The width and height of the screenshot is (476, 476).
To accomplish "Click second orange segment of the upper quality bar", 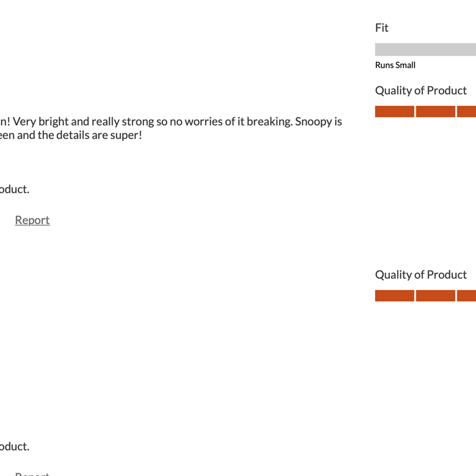I will (435, 112).
